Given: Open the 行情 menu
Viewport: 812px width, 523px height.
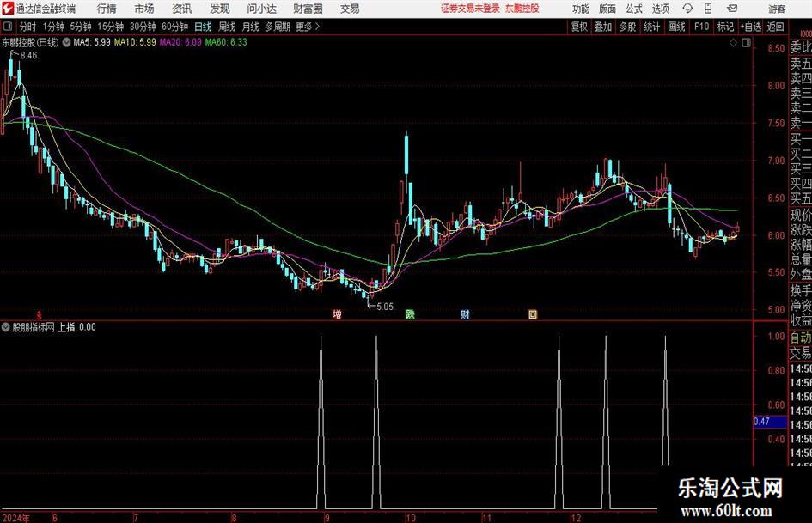Looking at the screenshot, I should coord(107,9).
